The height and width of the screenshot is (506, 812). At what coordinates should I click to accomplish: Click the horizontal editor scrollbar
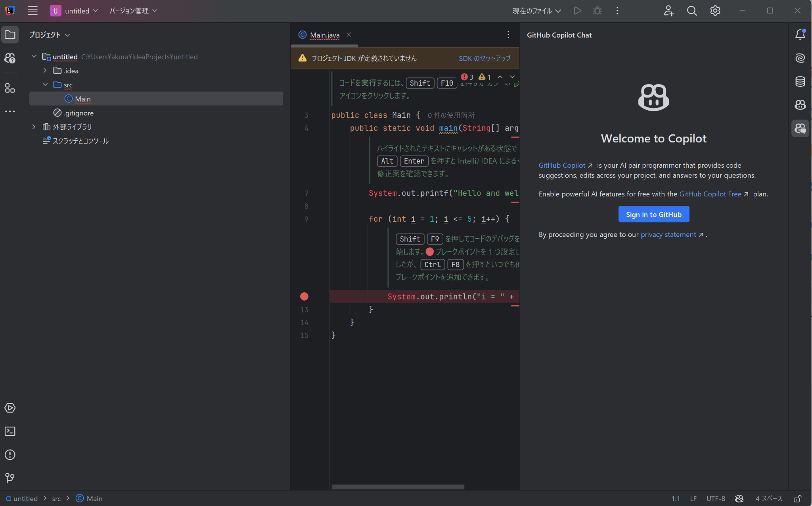(398, 487)
